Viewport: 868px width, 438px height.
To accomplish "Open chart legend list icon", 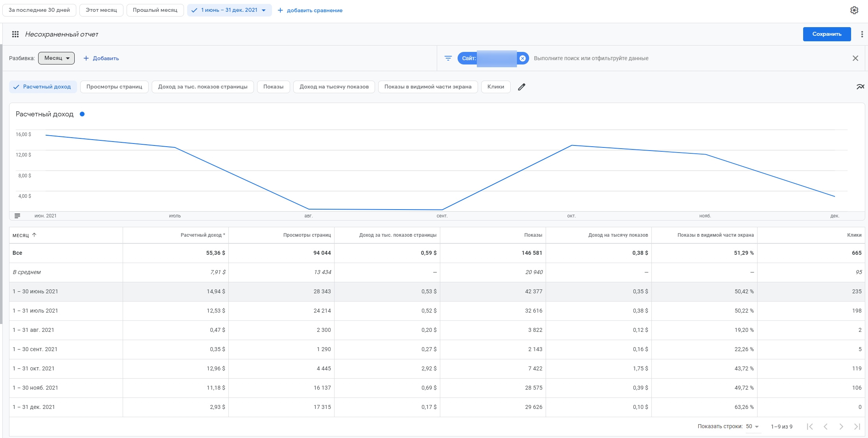I will (17, 216).
